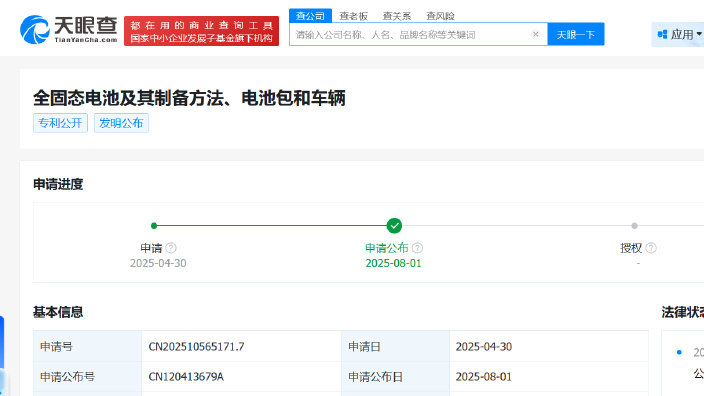Select the green checkmark 申请公布 milestone

pos(394,226)
